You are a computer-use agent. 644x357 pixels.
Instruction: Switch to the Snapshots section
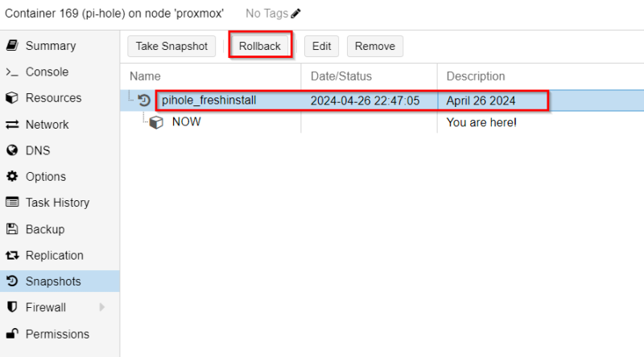click(x=53, y=281)
